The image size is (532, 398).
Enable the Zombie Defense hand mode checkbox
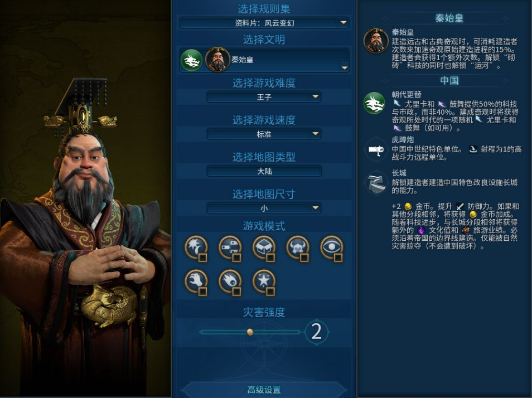tap(202, 292)
